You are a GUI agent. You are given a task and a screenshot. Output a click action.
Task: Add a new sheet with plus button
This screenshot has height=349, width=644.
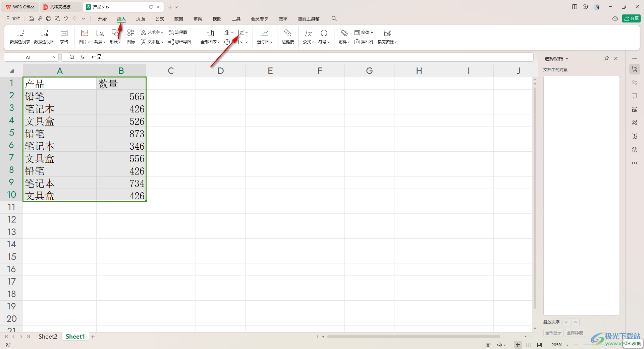click(93, 337)
